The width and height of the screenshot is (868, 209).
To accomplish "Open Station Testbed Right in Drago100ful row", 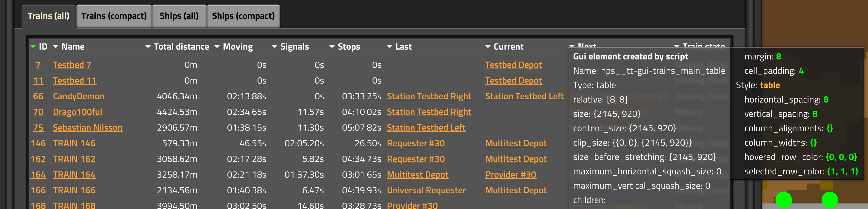I will [429, 112].
